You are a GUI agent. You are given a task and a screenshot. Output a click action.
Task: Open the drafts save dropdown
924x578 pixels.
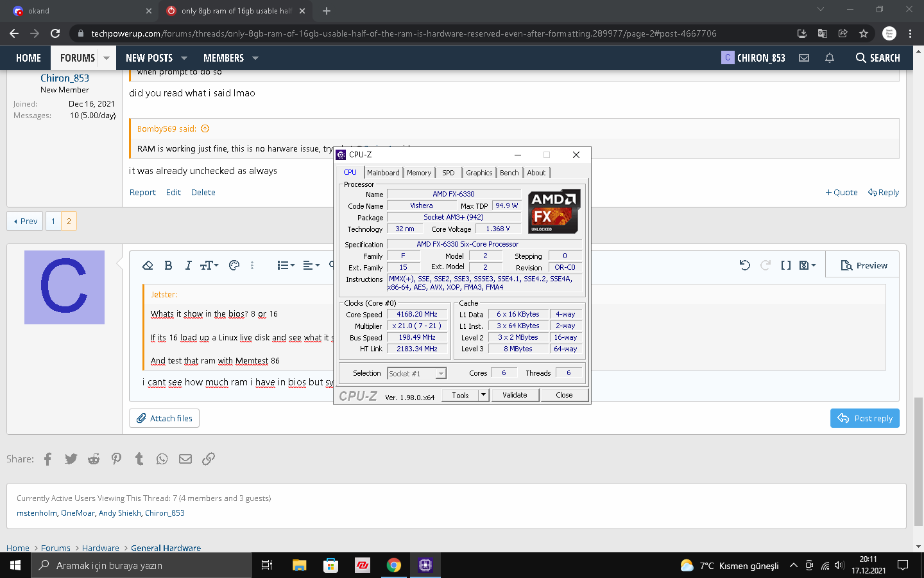coord(807,265)
